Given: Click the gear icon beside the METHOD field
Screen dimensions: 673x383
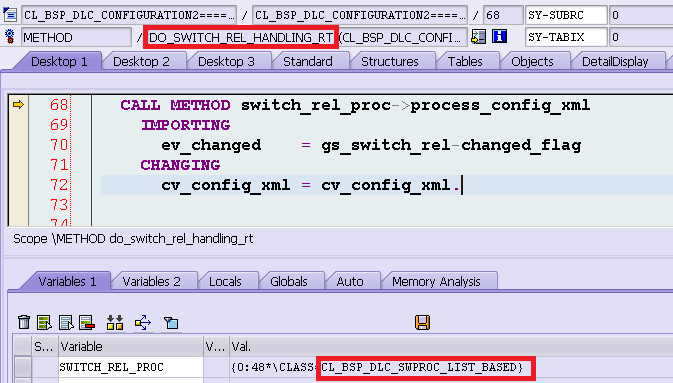Looking at the screenshot, I should point(10,36).
